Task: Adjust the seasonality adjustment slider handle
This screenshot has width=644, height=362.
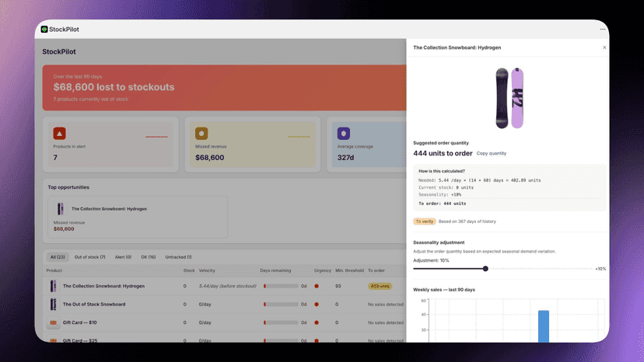Action: [x=485, y=269]
